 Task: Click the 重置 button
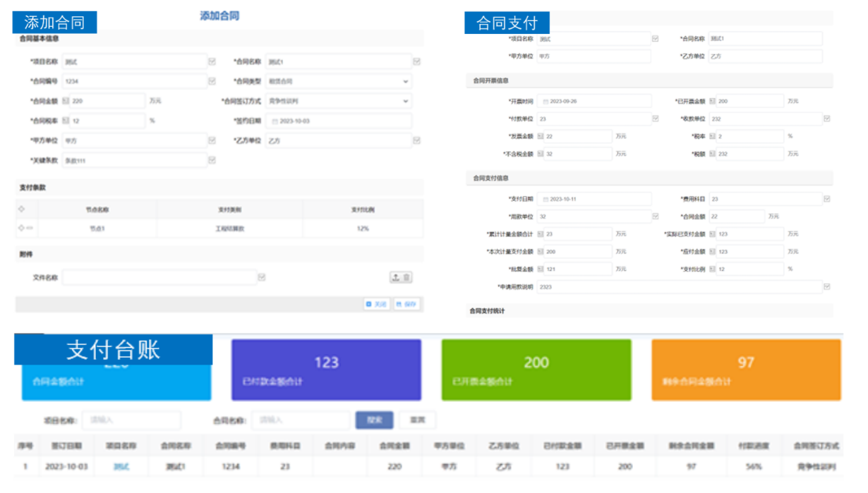[x=417, y=420]
